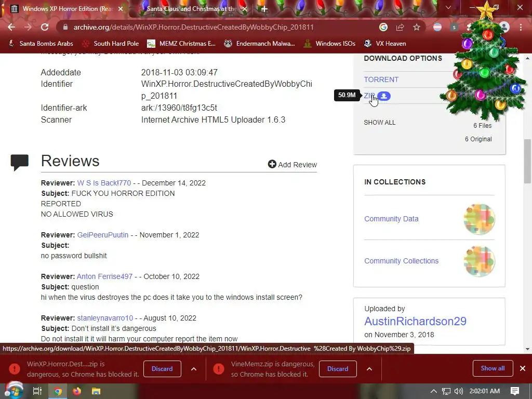
Task: Click TORRENT download option
Action: pos(381,79)
